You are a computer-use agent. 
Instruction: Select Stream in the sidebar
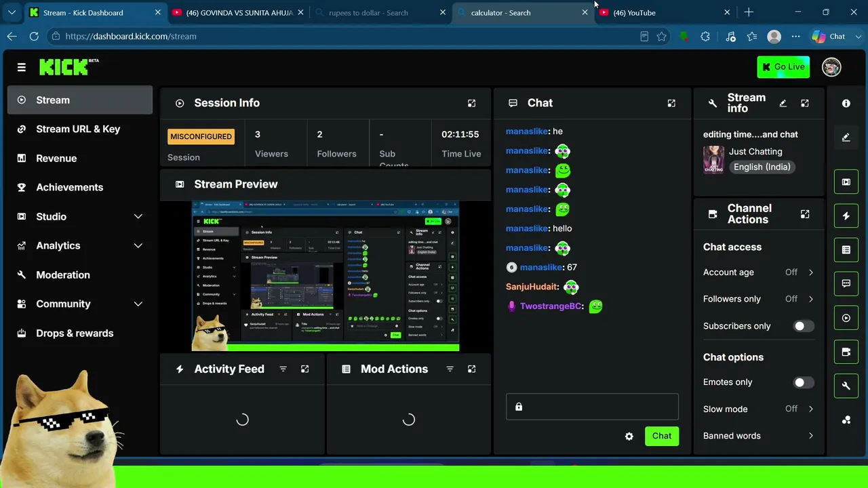[80, 100]
